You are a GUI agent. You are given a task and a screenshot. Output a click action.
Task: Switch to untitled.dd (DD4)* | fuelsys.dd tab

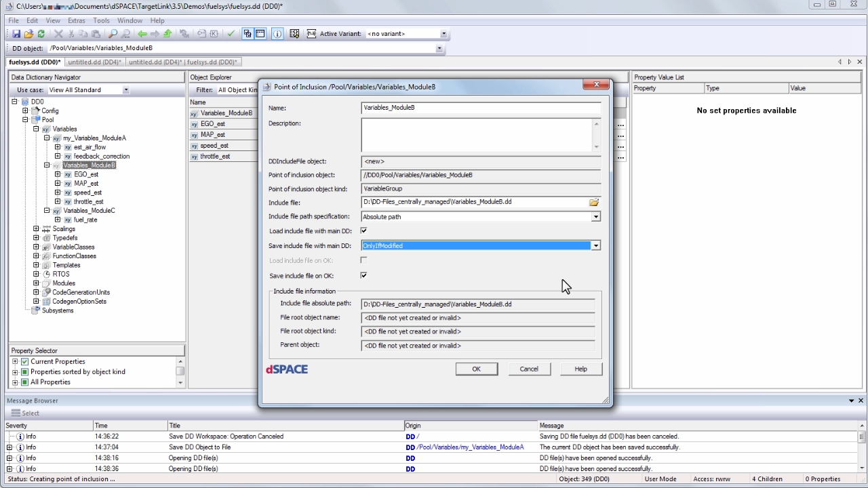click(182, 62)
